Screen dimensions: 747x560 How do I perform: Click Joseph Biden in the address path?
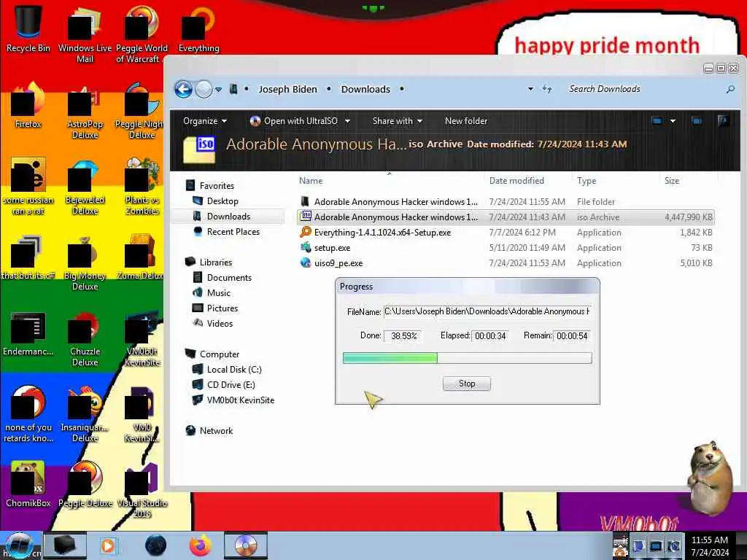[x=287, y=89]
